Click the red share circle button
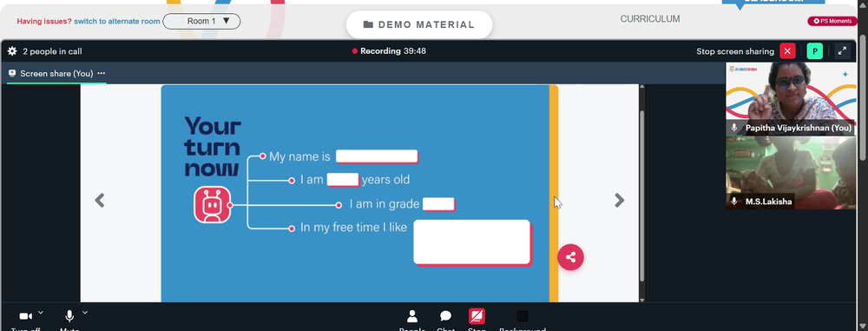Viewport: 868px width, 331px height. pos(571,257)
